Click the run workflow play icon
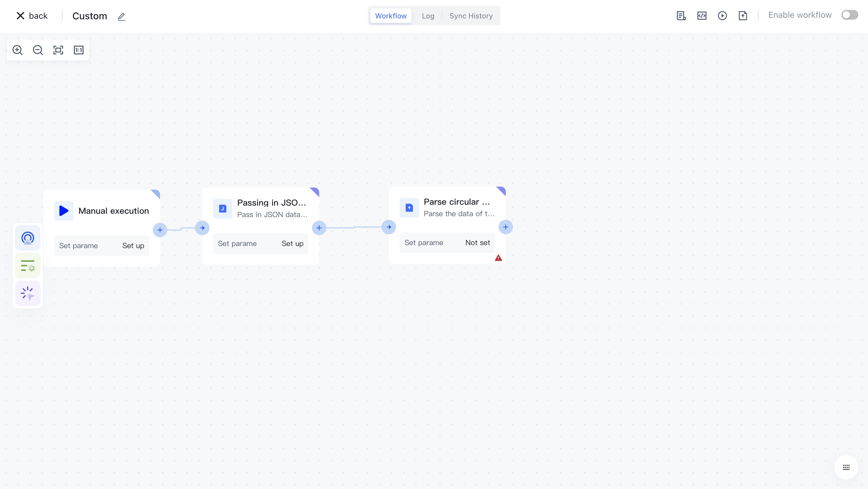The image size is (868, 489). click(722, 16)
